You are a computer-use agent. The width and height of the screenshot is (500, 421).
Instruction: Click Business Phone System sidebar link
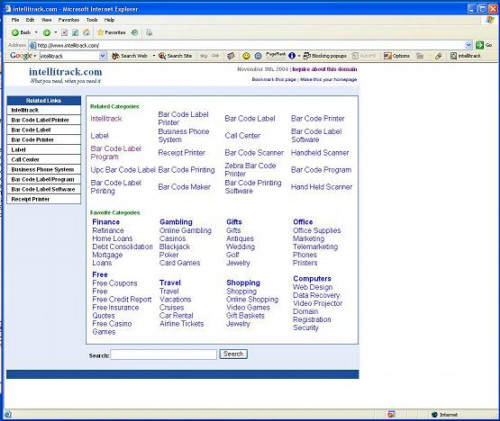(44, 170)
